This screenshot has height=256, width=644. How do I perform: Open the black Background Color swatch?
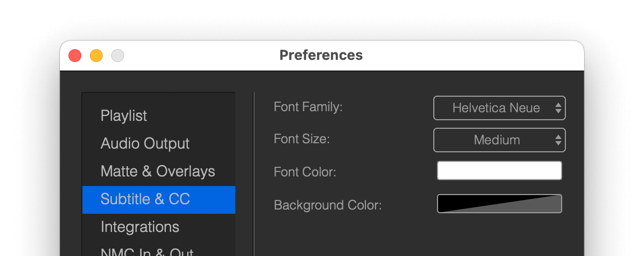click(x=500, y=204)
